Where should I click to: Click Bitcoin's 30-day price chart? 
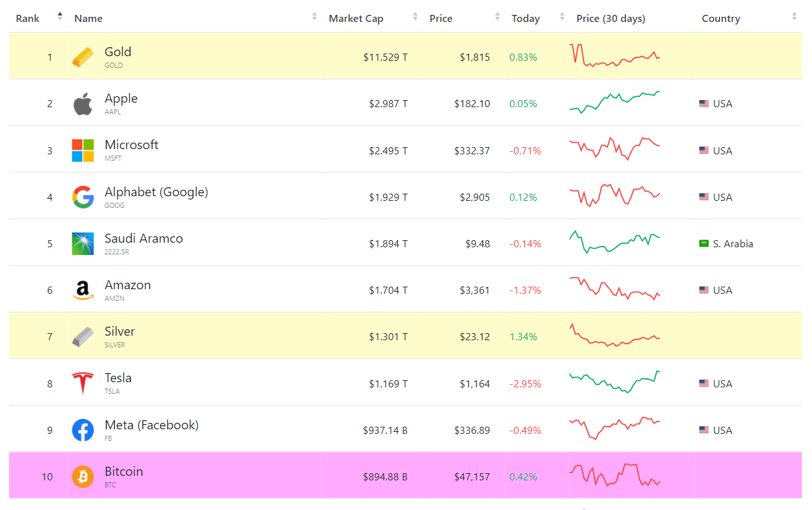[615, 474]
